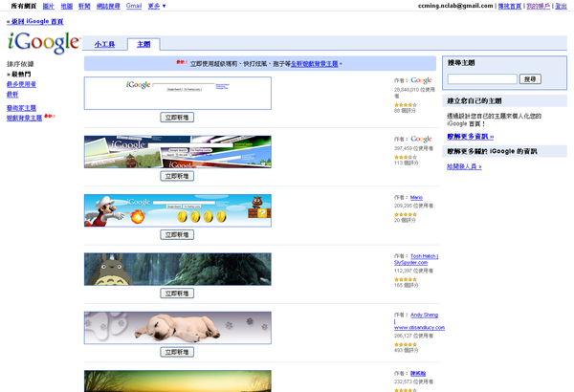Click the 397,459 users count text
Image resolution: width=574 pixels, height=392 pixels.
point(413,148)
